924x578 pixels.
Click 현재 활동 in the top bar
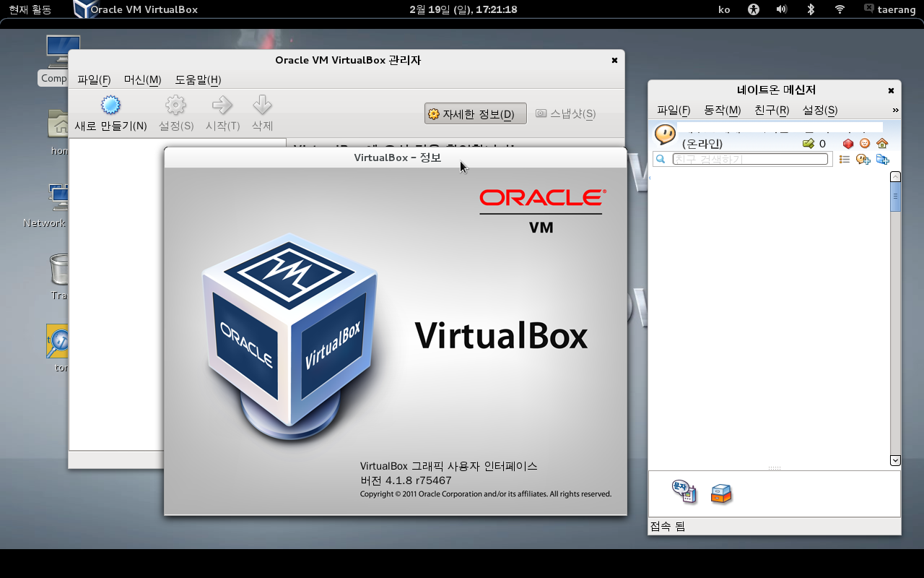[x=30, y=9]
